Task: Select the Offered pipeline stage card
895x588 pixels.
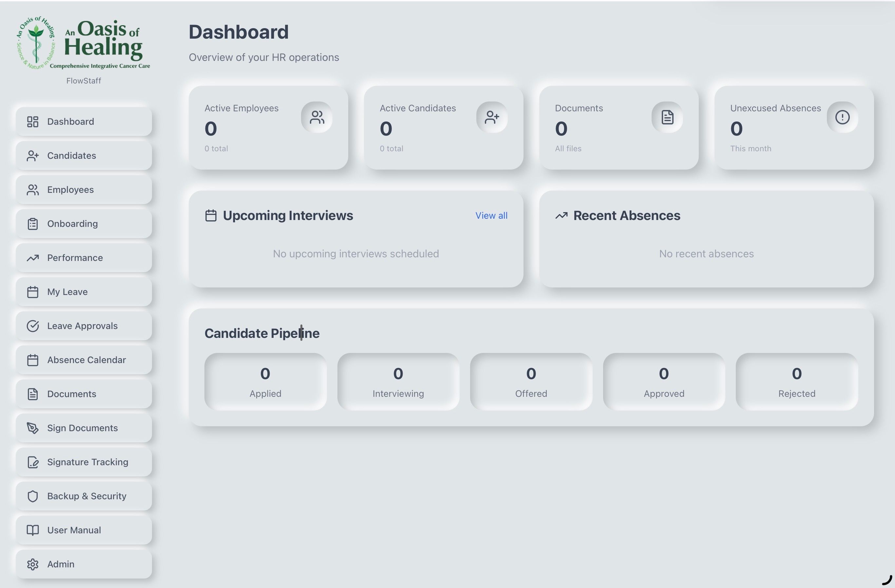Action: click(531, 382)
